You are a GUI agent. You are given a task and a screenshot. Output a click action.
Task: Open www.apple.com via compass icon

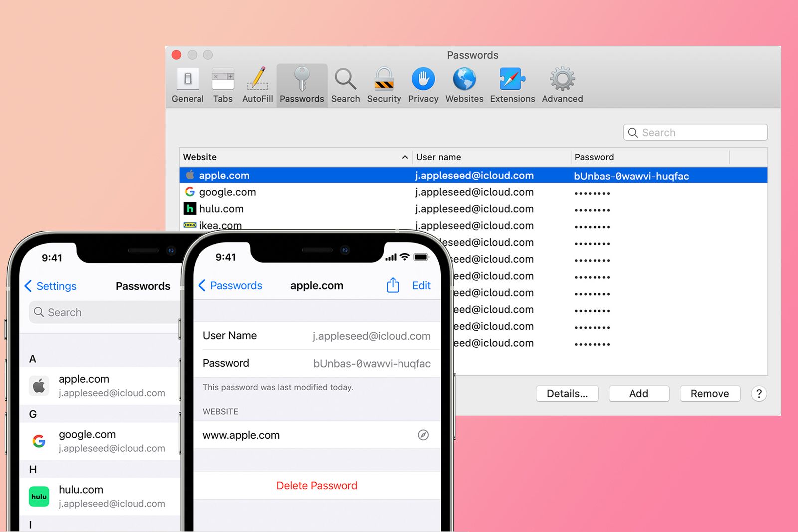[423, 435]
